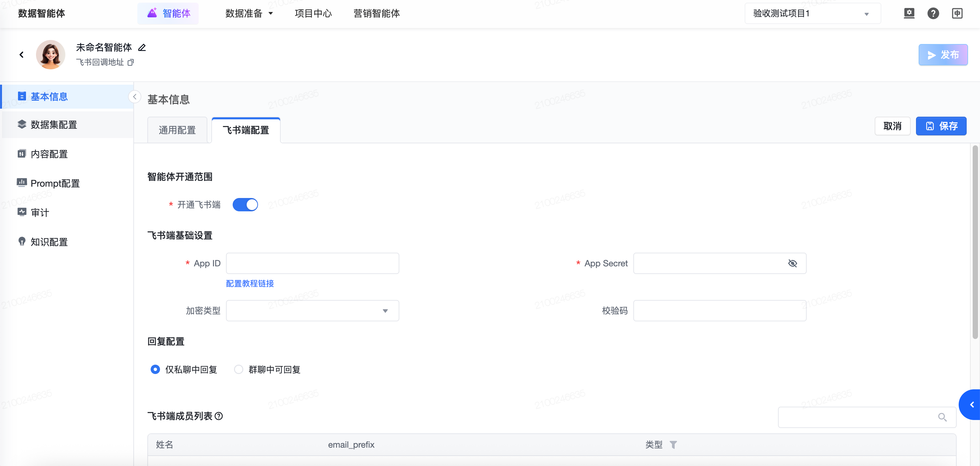
Task: Toggle the 开通飞书端 switch
Action: point(245,205)
